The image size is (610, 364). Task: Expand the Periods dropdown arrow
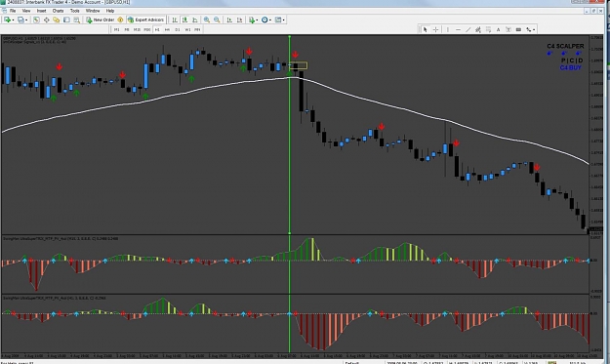pos(270,20)
